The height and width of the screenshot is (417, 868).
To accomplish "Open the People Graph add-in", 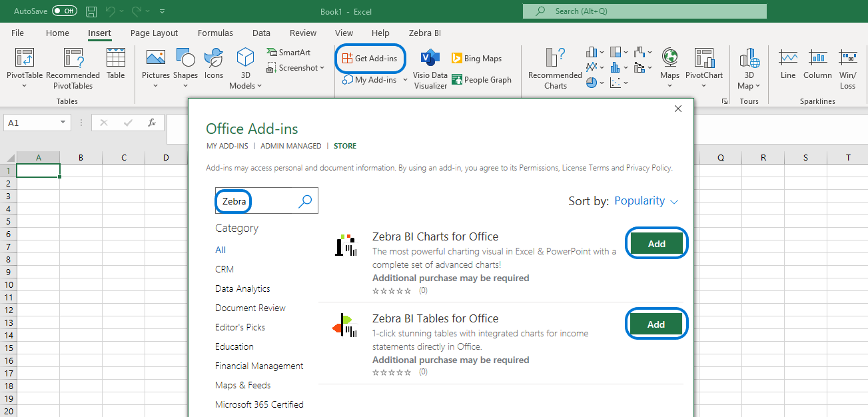I will pyautogui.click(x=482, y=79).
